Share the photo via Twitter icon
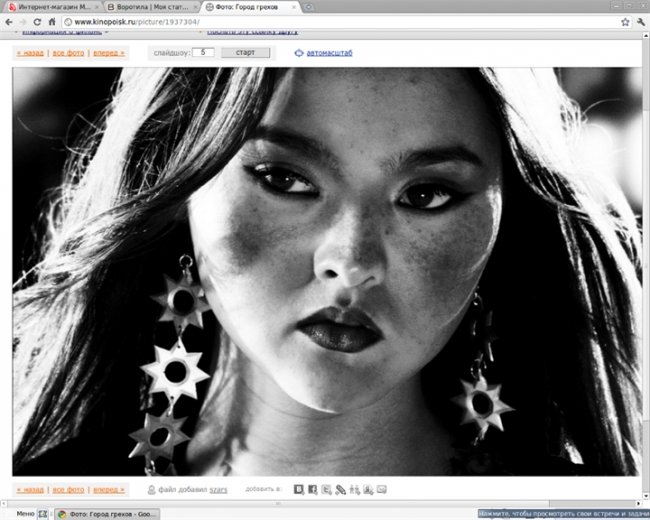 (327, 489)
